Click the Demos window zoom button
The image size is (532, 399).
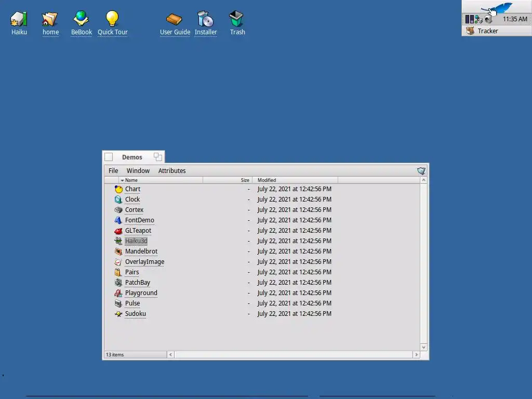158,157
